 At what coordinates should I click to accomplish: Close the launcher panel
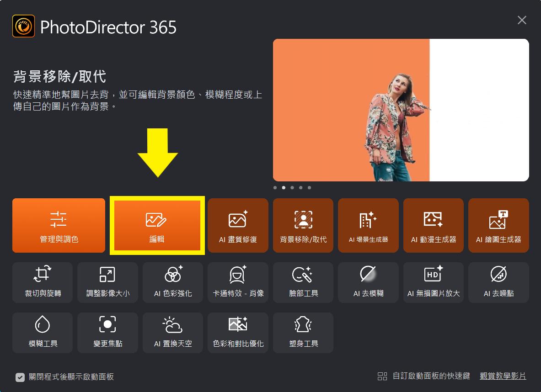click(x=522, y=20)
